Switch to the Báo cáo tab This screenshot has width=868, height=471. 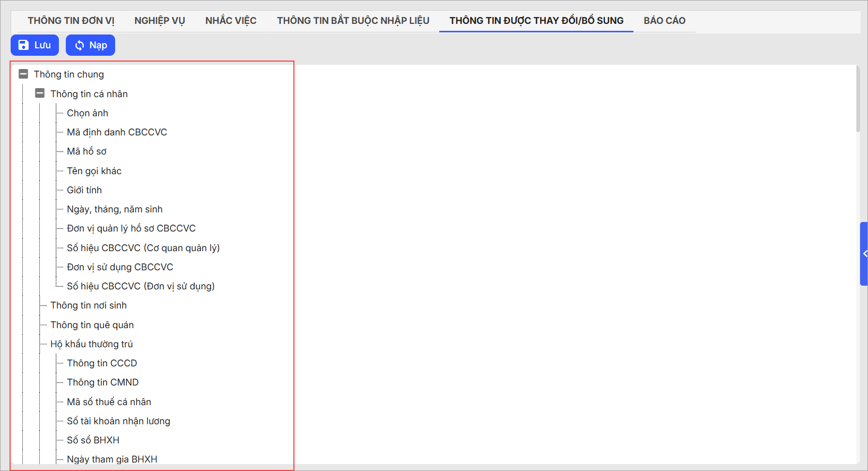pyautogui.click(x=664, y=21)
